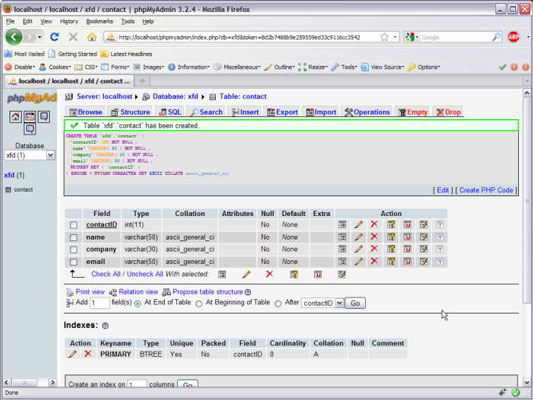This screenshot has height=400, width=533.
Task: Open the Bookmarks menu
Action: pos(99,21)
